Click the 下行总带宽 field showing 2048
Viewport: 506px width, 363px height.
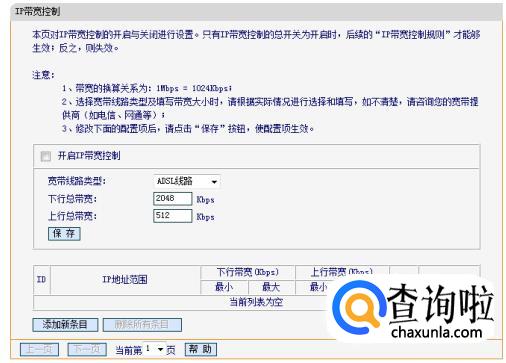(172, 199)
